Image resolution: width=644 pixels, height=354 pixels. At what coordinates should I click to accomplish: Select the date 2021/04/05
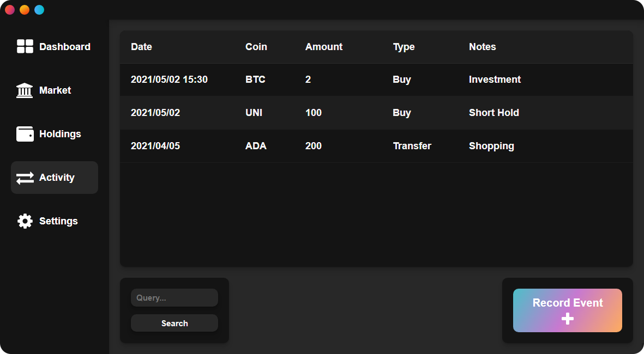click(x=155, y=146)
